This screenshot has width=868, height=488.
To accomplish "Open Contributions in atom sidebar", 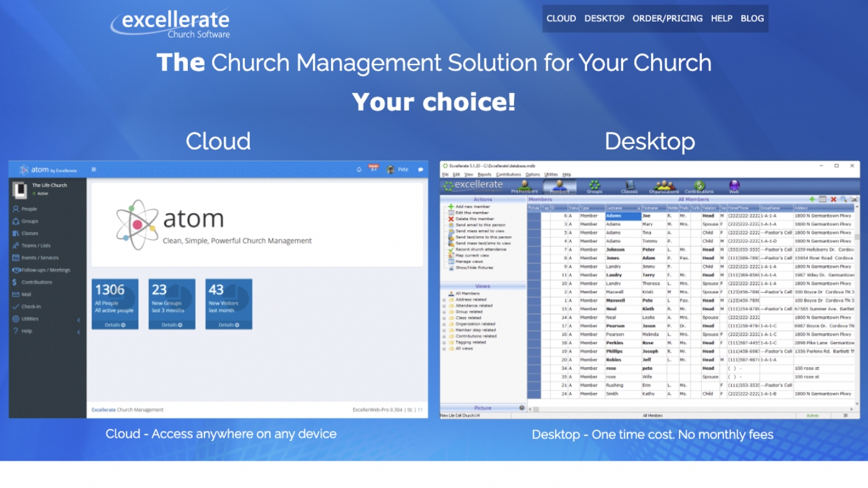I will (x=32, y=282).
